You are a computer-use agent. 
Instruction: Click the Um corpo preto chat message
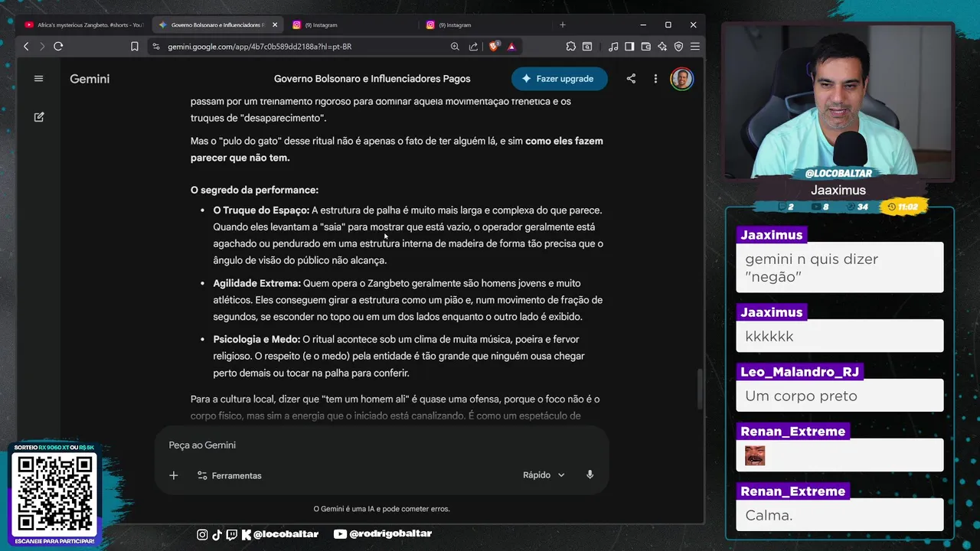(840, 396)
